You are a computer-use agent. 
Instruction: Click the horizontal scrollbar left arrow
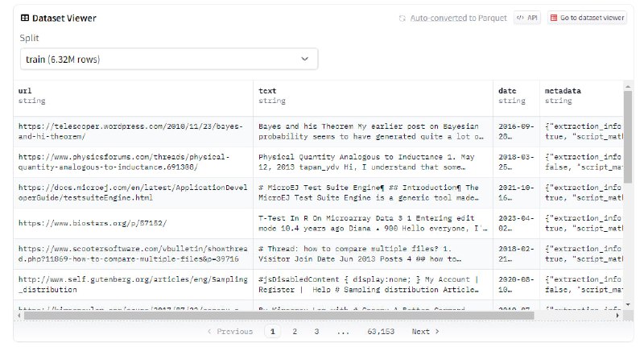[x=19, y=316]
